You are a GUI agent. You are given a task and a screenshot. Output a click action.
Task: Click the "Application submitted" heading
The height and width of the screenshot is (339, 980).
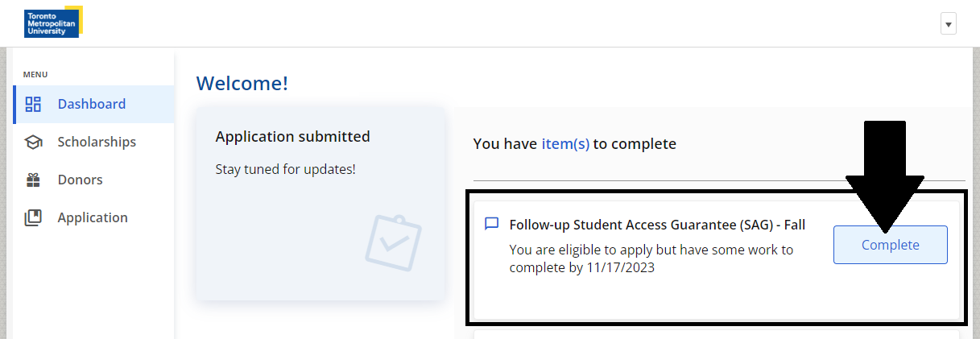click(x=292, y=137)
